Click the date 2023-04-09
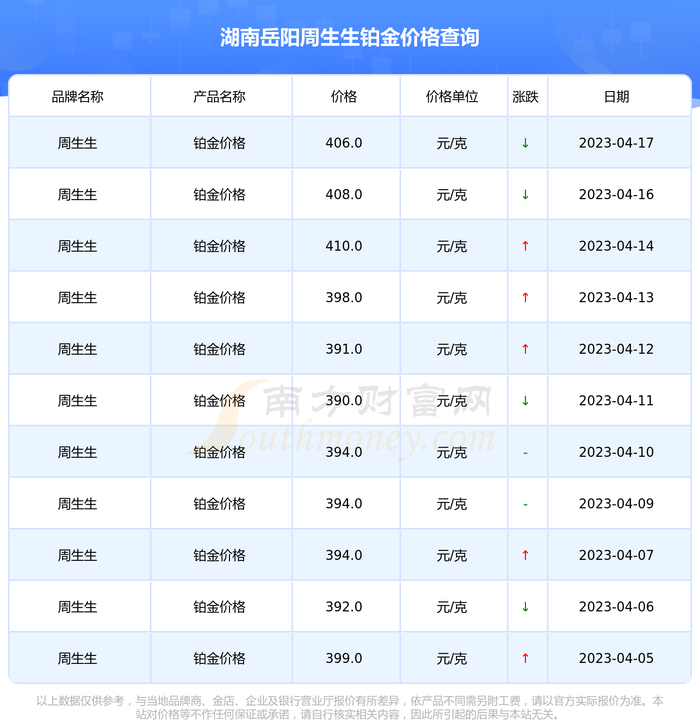 coord(616,504)
